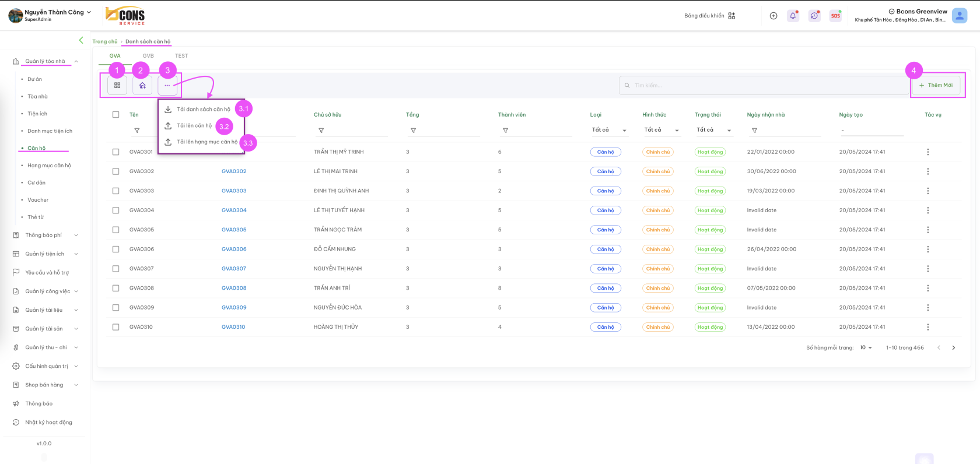Open row actions menu for GVA0310

pos(928,327)
